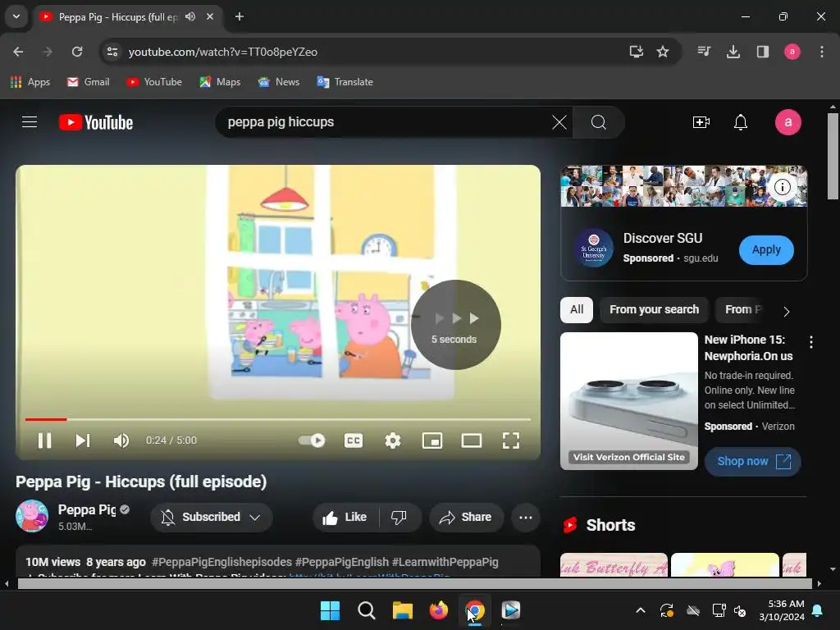Open the YouTube guide hamburger menu
The image size is (840, 630).
[x=30, y=122]
